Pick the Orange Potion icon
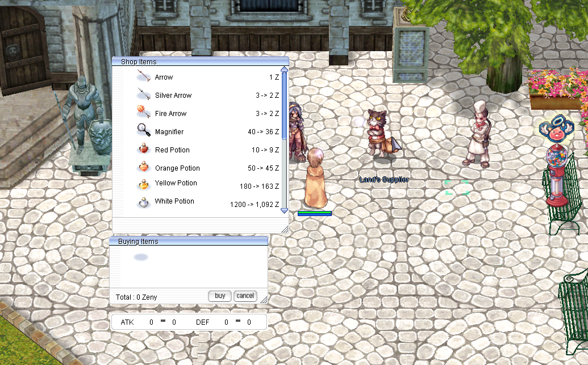 (144, 167)
